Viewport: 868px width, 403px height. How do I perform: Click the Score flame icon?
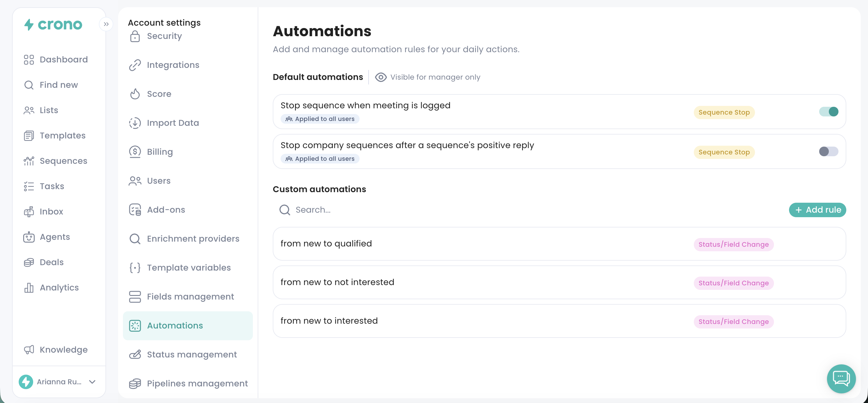[135, 94]
